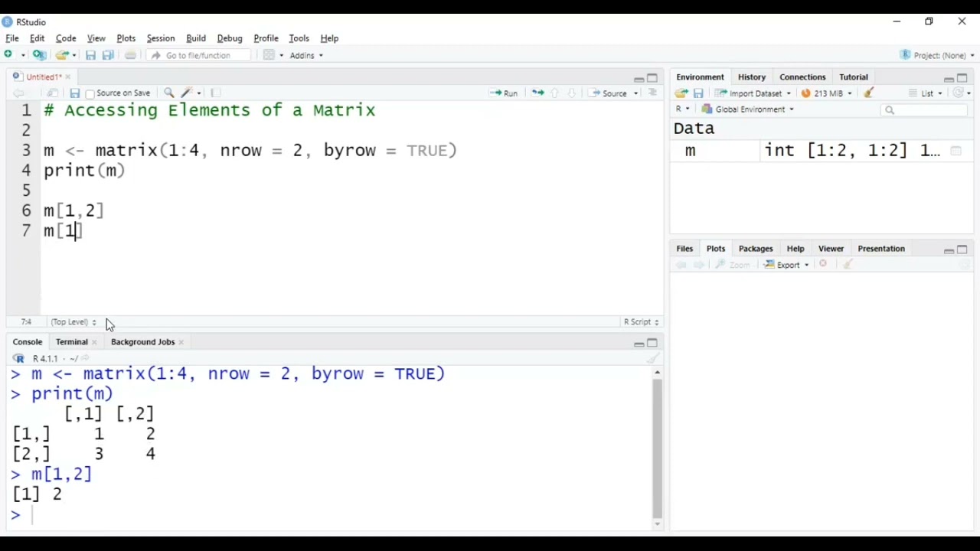The height and width of the screenshot is (551, 980).
Task: Open the plot Export dropdown
Action: click(786, 265)
